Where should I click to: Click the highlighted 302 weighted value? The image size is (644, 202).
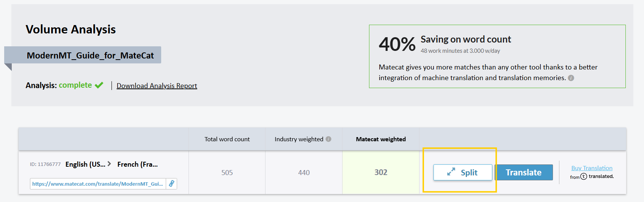tap(381, 172)
